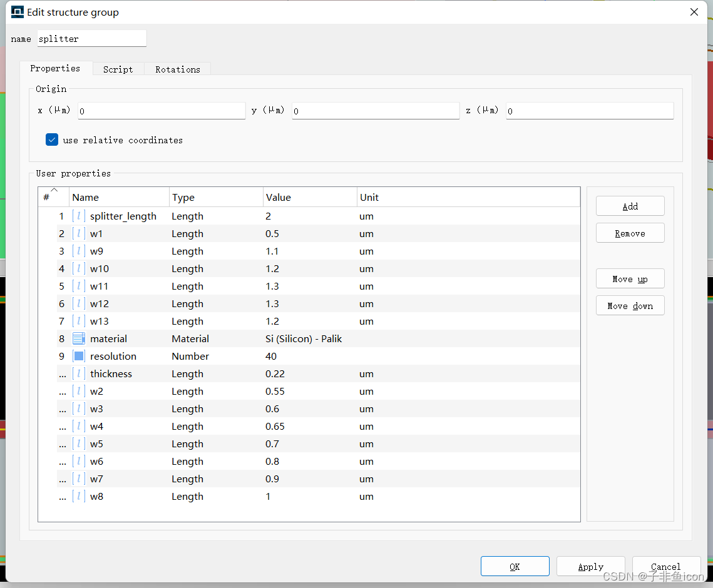Viewport: 713px width, 588px height.
Task: Select the Si (Silicon) - Palik value
Action: (x=304, y=338)
